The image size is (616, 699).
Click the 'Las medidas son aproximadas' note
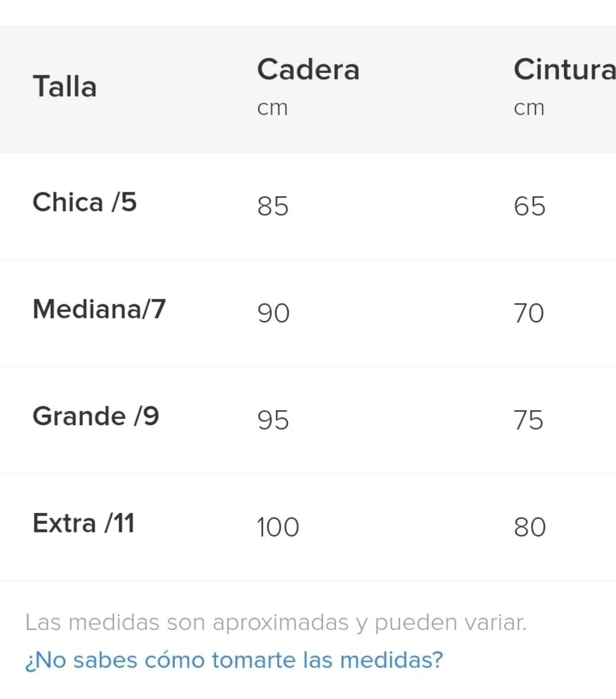click(275, 623)
